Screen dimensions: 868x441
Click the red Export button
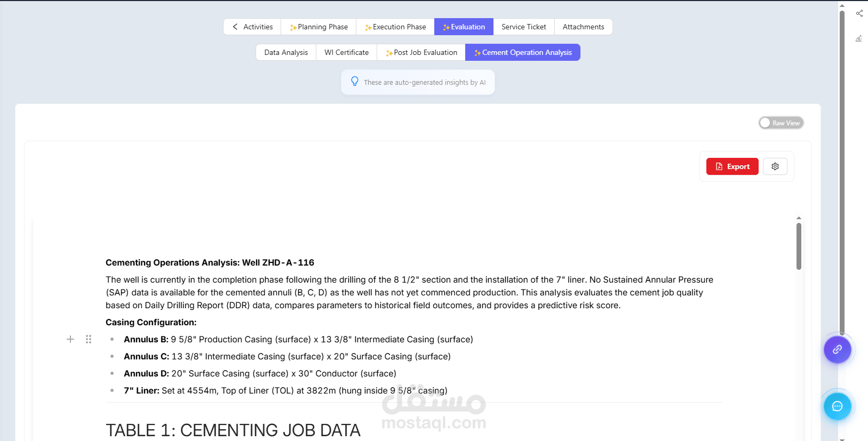click(732, 166)
